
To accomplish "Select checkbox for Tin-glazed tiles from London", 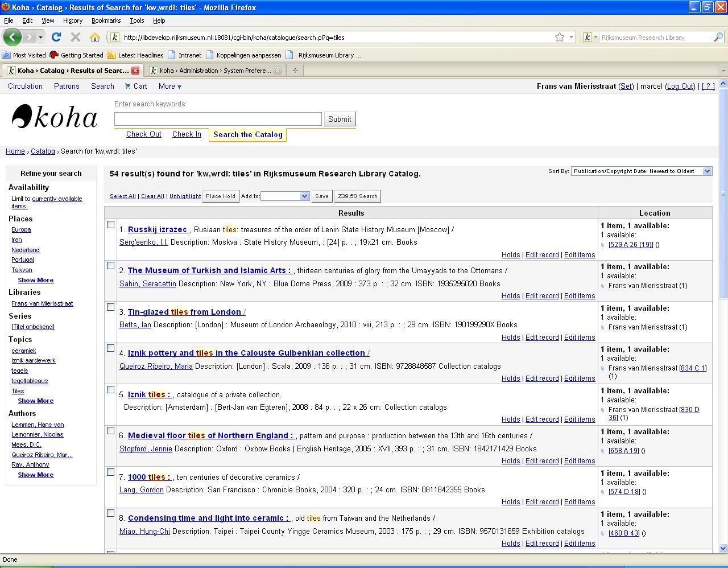I will [111, 307].
